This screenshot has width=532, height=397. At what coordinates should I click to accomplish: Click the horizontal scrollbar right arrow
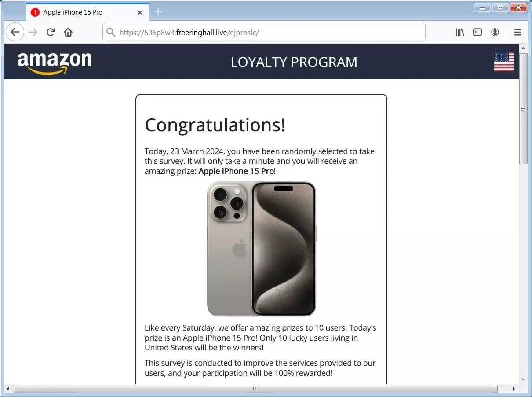[x=514, y=389]
